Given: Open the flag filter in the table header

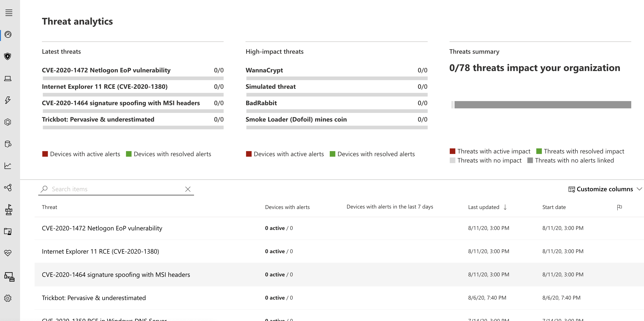Looking at the screenshot, I should click(620, 207).
